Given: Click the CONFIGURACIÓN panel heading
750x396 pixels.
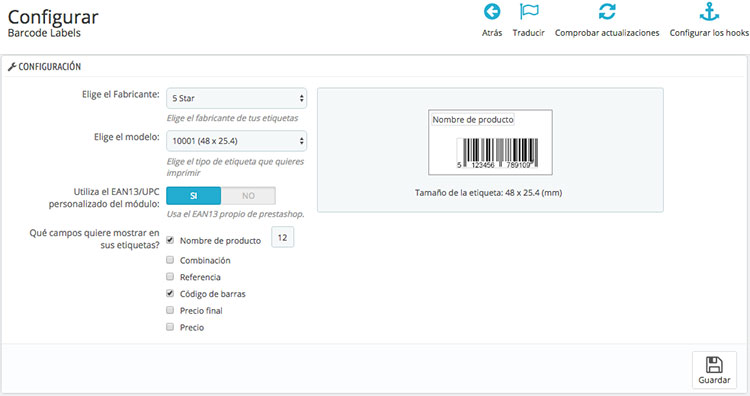Looking at the screenshot, I should [50, 66].
